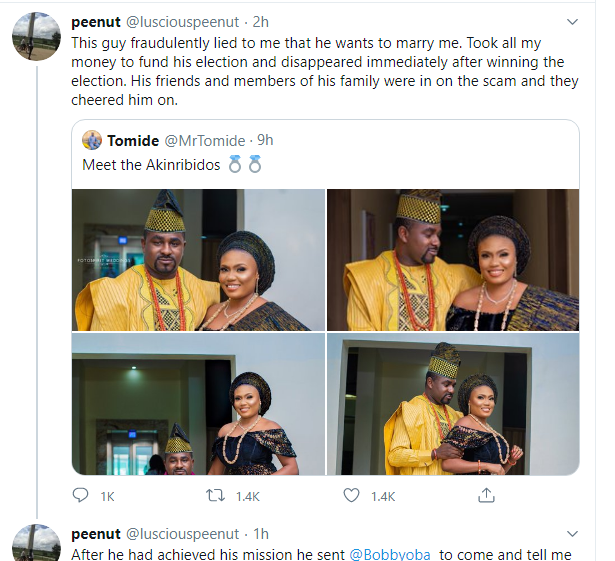
Task: Open the top-right wedding photo
Action: [x=453, y=260]
